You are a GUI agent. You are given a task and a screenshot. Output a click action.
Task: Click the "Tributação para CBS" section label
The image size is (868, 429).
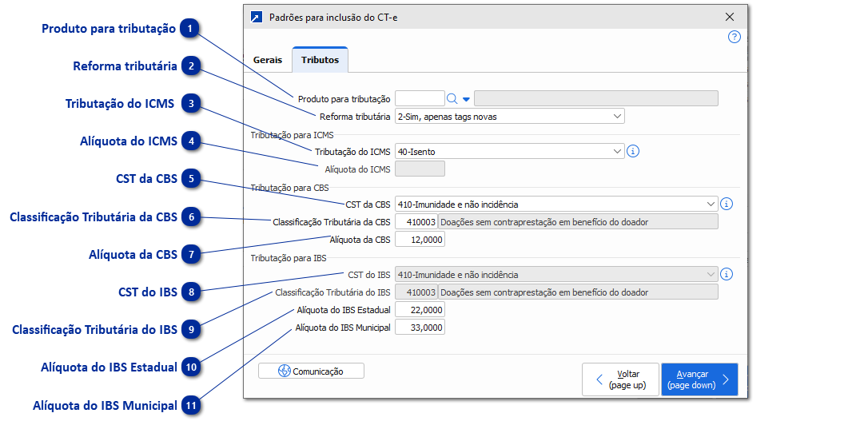click(289, 187)
